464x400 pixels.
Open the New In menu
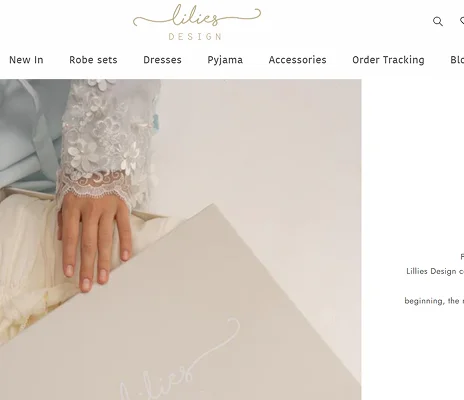(26, 60)
